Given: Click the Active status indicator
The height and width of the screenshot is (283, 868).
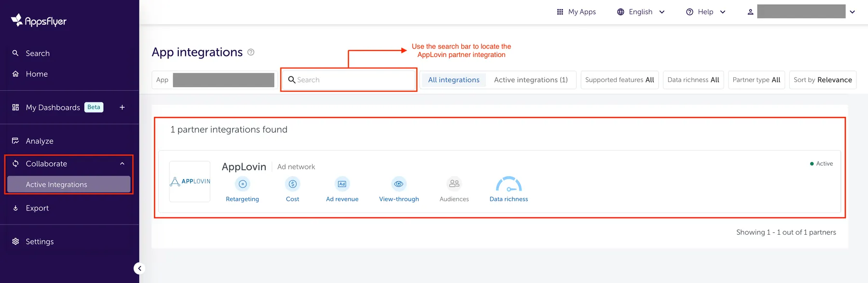Looking at the screenshot, I should click(821, 164).
